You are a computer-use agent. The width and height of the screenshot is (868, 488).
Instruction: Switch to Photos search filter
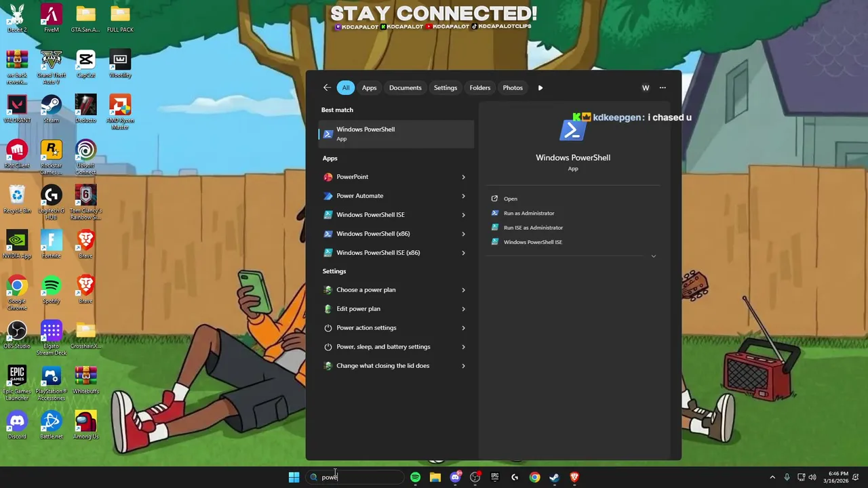click(x=513, y=87)
